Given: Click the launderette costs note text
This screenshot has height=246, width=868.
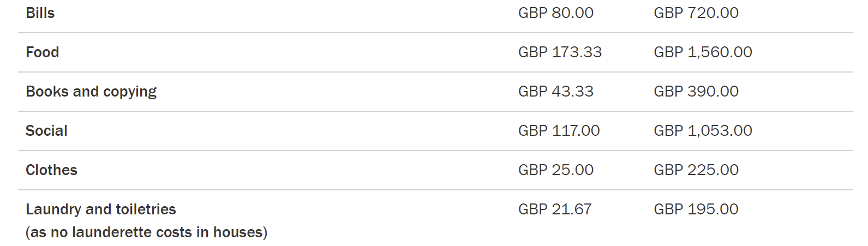Looking at the screenshot, I should tap(146, 232).
